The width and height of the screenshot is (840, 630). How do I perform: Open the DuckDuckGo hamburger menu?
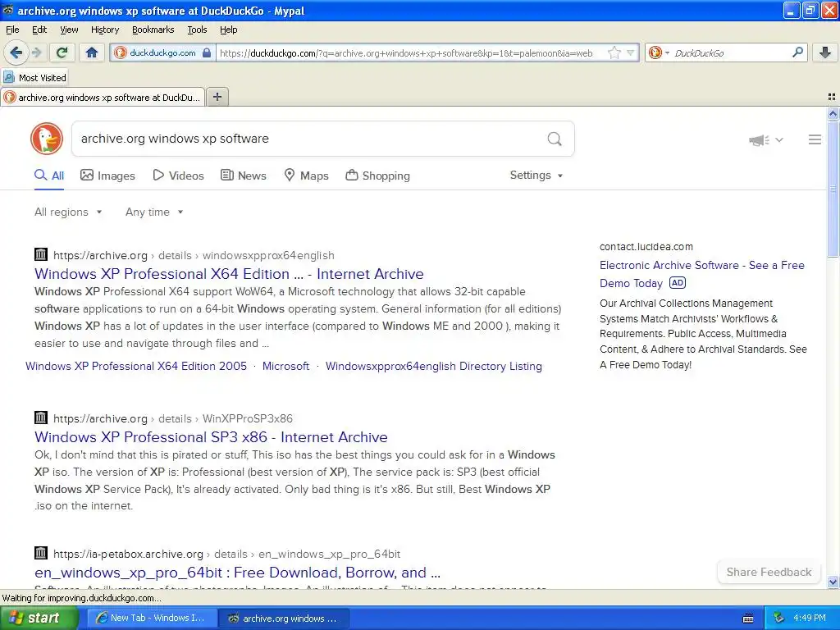815,139
